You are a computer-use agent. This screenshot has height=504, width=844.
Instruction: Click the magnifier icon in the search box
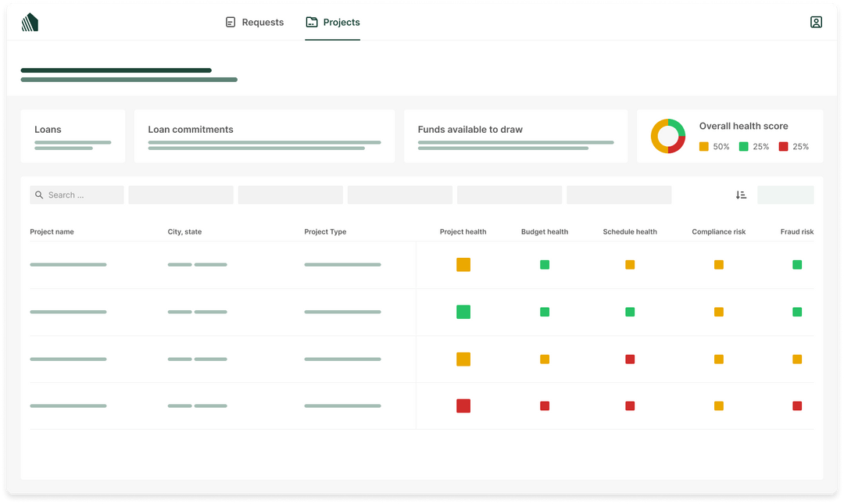pyautogui.click(x=39, y=195)
